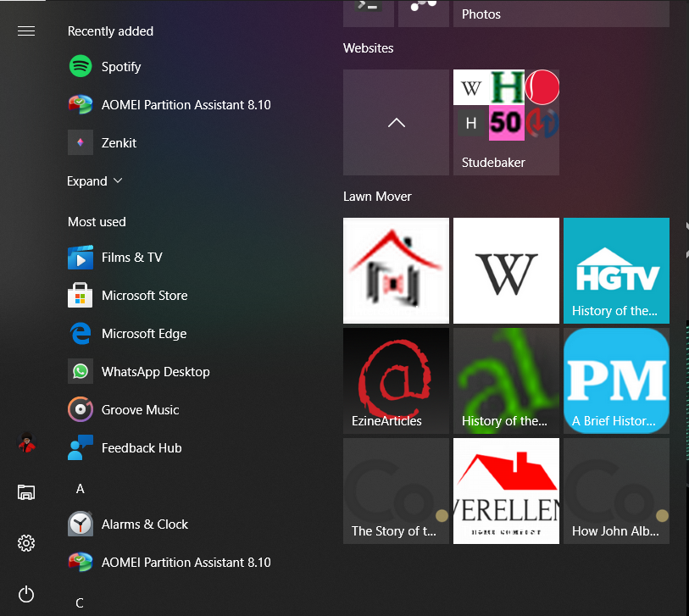Open the terminal tile at top

pyautogui.click(x=368, y=14)
